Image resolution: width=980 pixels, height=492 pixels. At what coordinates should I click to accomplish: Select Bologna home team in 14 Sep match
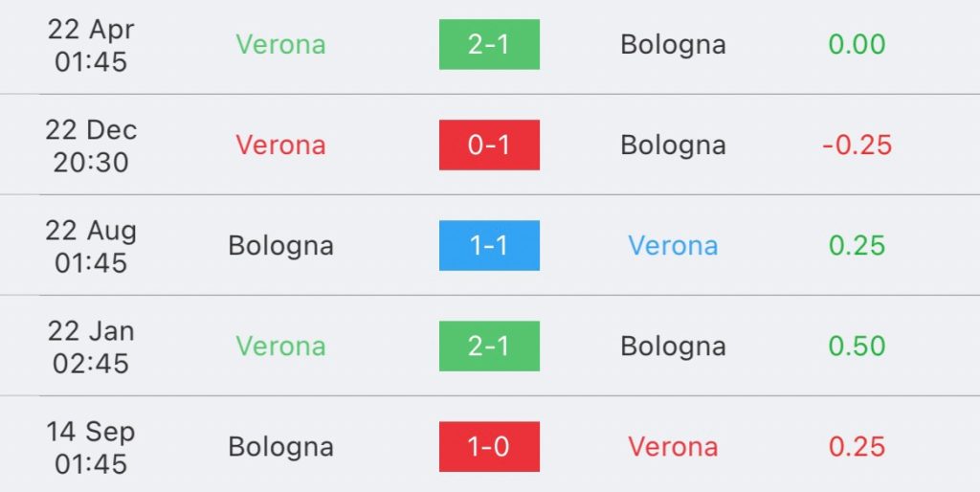(280, 448)
